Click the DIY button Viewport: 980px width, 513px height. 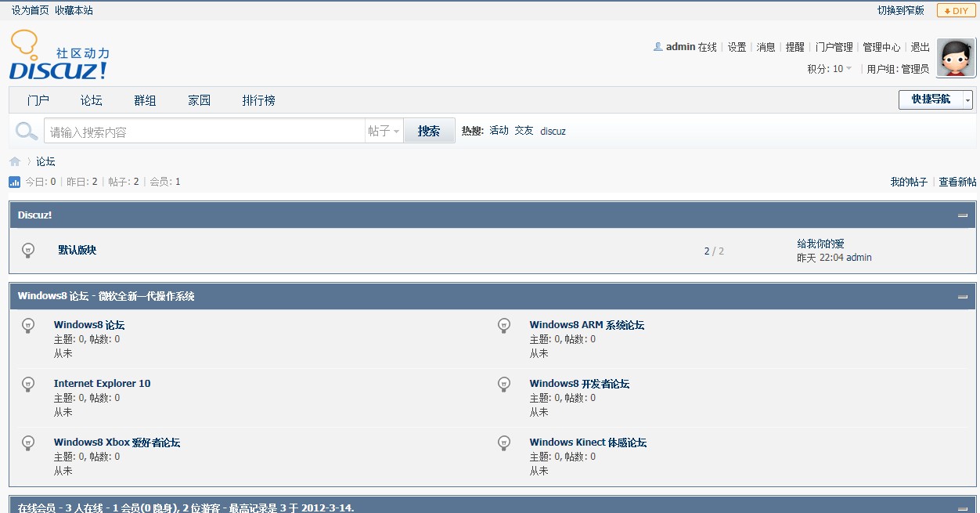tap(957, 11)
